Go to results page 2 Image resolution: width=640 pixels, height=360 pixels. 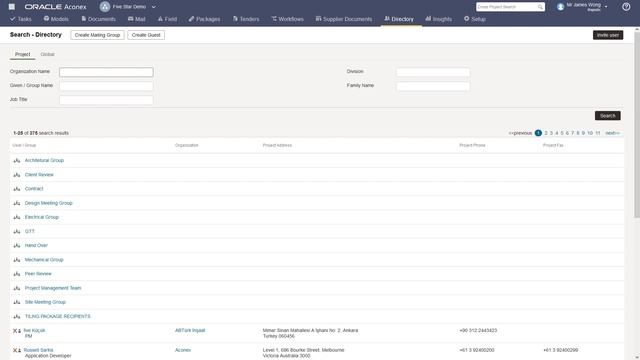[546, 133]
